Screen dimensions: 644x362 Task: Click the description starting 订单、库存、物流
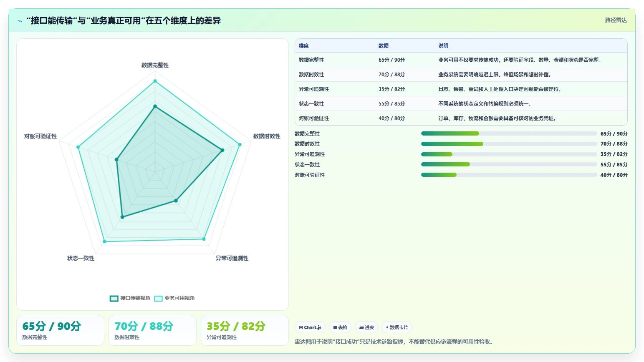pyautogui.click(x=498, y=118)
